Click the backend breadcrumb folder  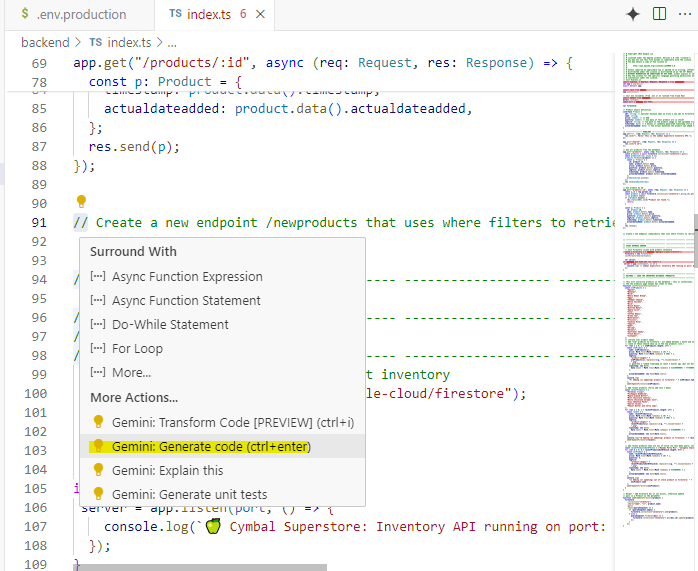(x=45, y=43)
